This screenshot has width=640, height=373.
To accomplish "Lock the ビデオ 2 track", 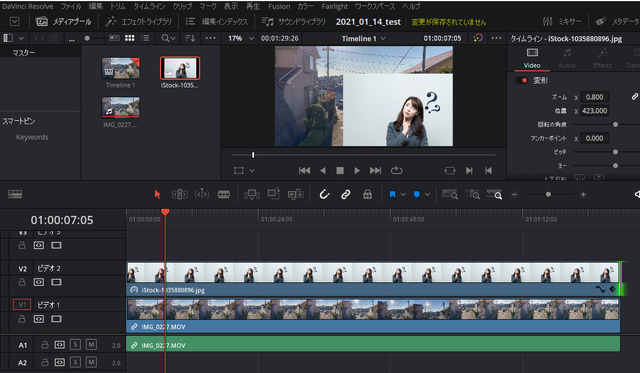I will coord(22,282).
